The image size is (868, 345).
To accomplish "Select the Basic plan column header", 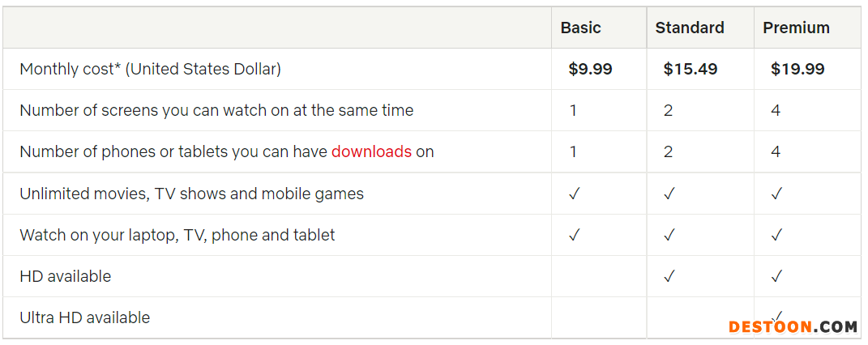I will (580, 28).
